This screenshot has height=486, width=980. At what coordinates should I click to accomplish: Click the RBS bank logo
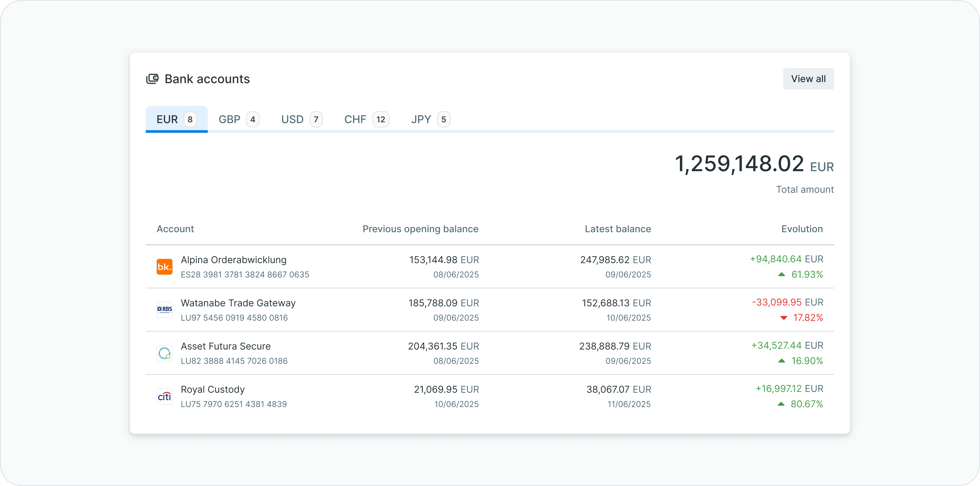click(x=164, y=310)
